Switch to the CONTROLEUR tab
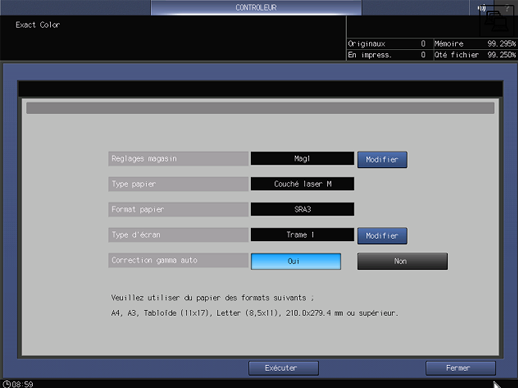This screenshot has width=518, height=388. [256, 7]
